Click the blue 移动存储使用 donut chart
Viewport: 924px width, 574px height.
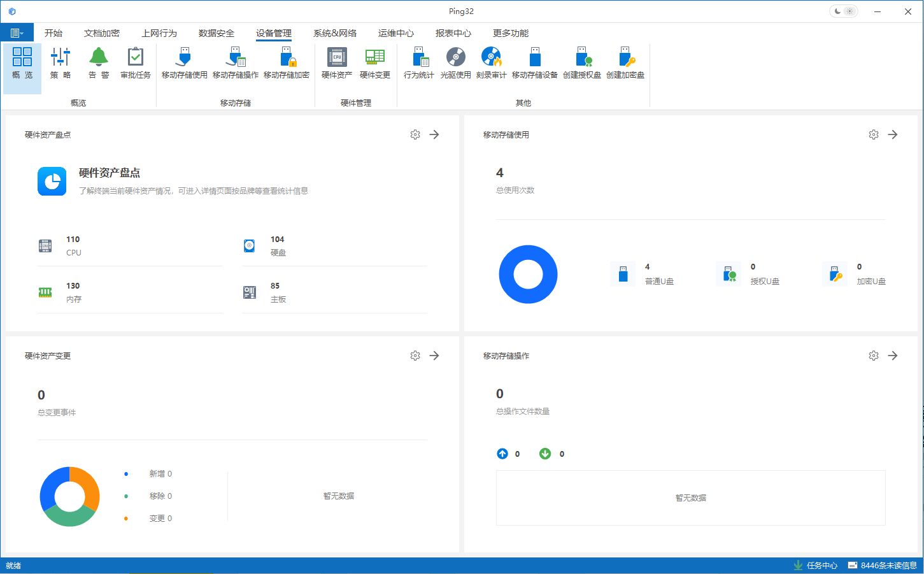[x=528, y=275]
